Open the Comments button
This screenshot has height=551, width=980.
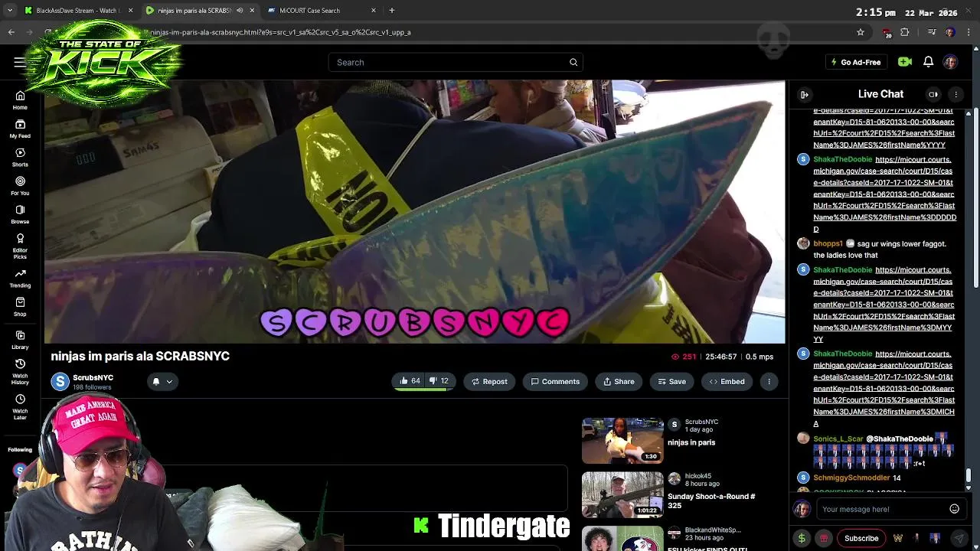(555, 381)
